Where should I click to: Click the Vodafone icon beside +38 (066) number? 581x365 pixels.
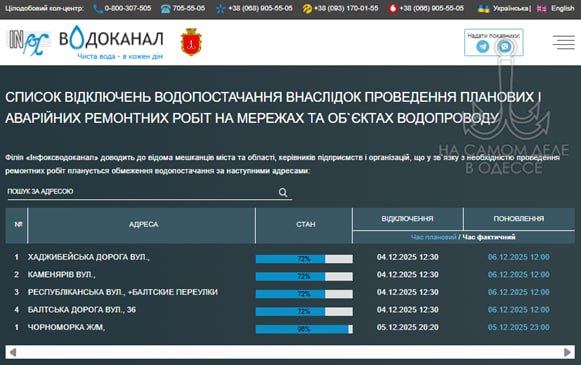(393, 9)
